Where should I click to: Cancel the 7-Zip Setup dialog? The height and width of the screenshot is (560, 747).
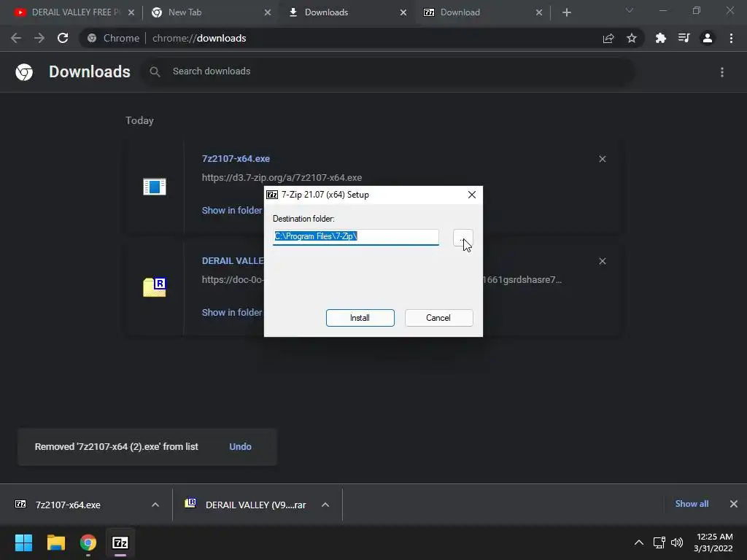coord(438,318)
